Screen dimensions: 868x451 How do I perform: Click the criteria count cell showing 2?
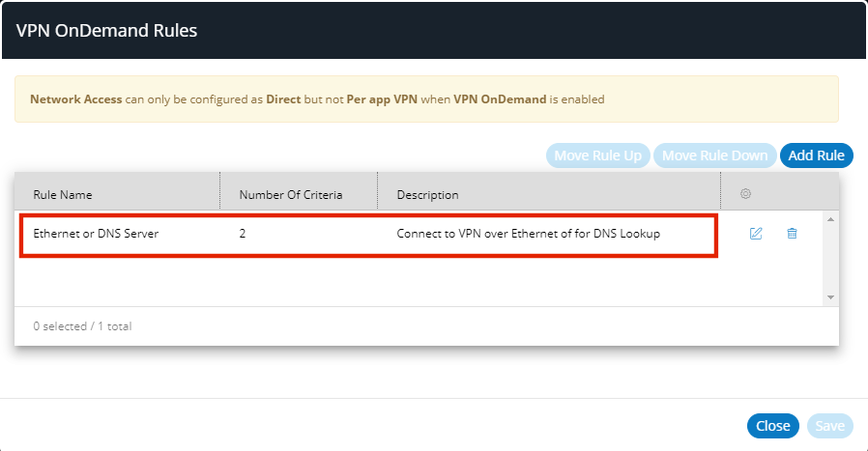click(x=243, y=234)
